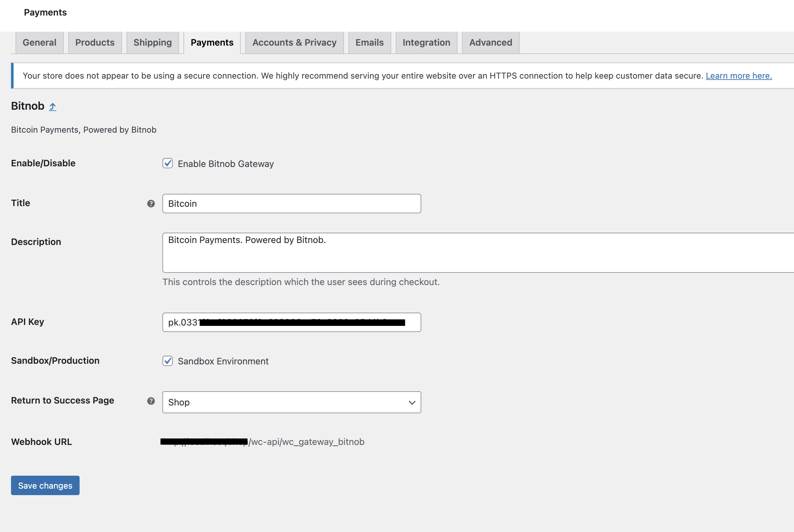Select the Payments tab
794x532 pixels.
click(212, 43)
